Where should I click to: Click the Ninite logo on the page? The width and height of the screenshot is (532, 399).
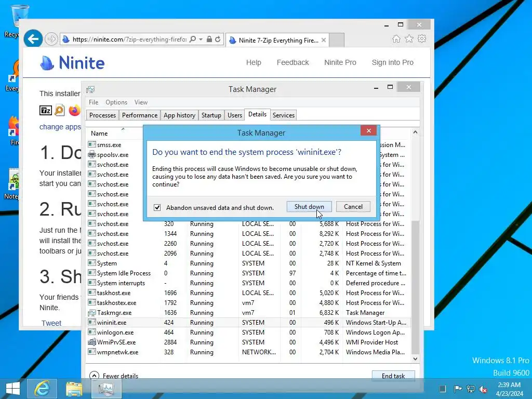pyautogui.click(x=72, y=63)
